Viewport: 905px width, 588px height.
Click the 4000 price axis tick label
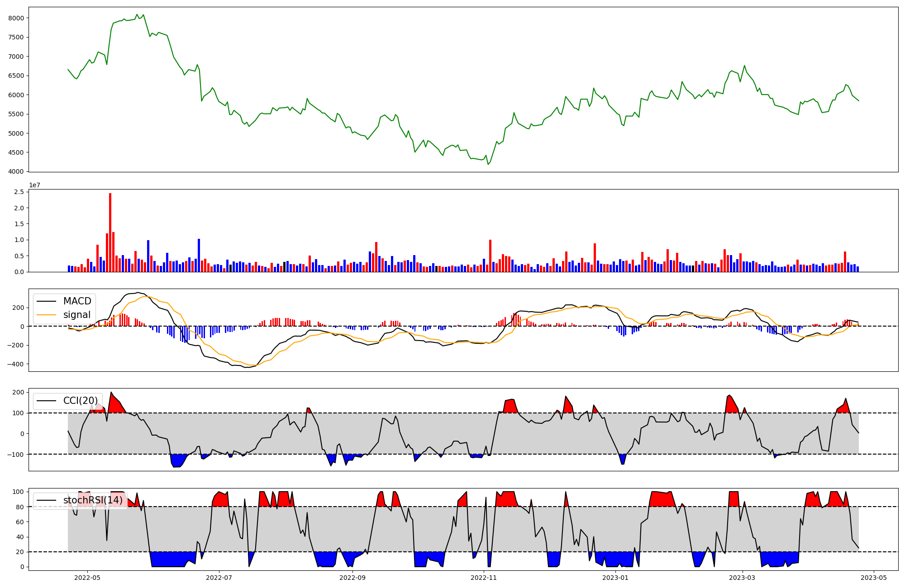(16, 172)
